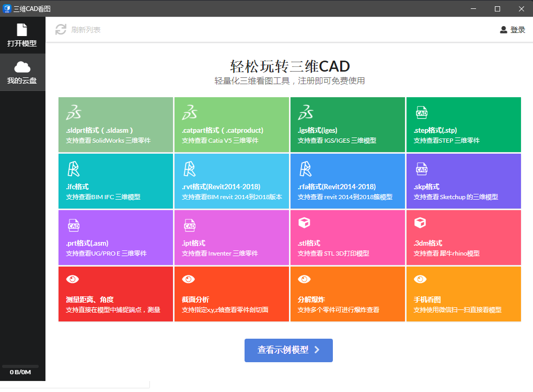Open the 打开模型 sidebar tab
This screenshot has width=533, height=392.
pyautogui.click(x=22, y=36)
